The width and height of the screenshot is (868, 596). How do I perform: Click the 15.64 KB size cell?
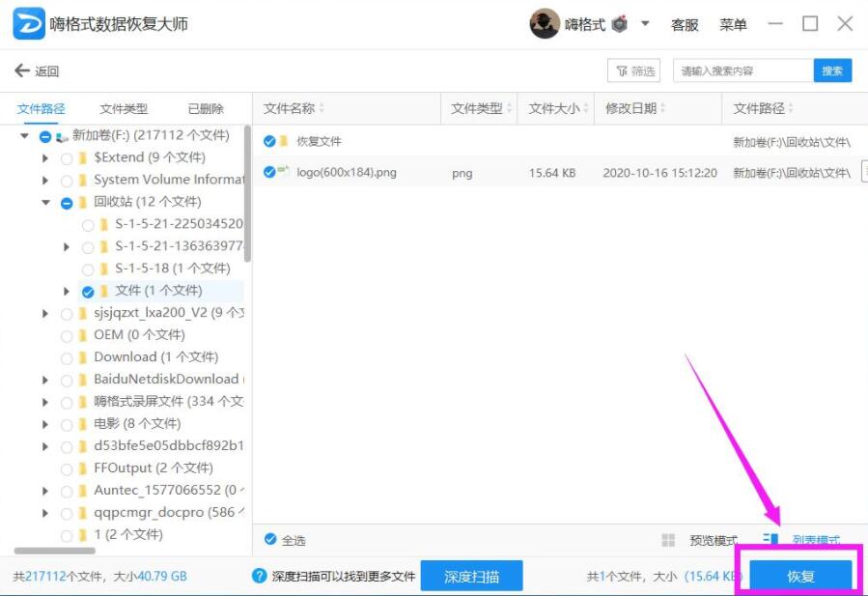click(552, 173)
